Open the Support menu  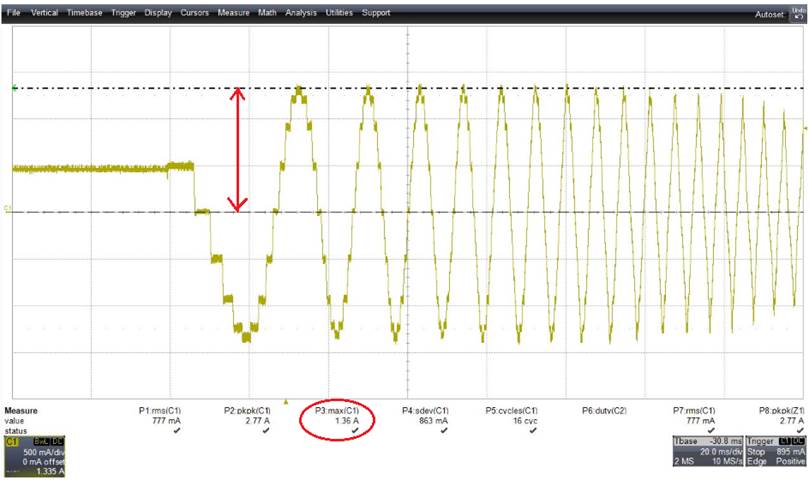(x=376, y=12)
